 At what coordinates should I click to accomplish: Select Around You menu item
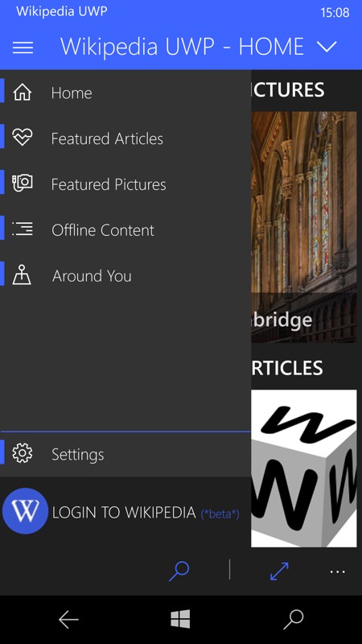tap(125, 275)
